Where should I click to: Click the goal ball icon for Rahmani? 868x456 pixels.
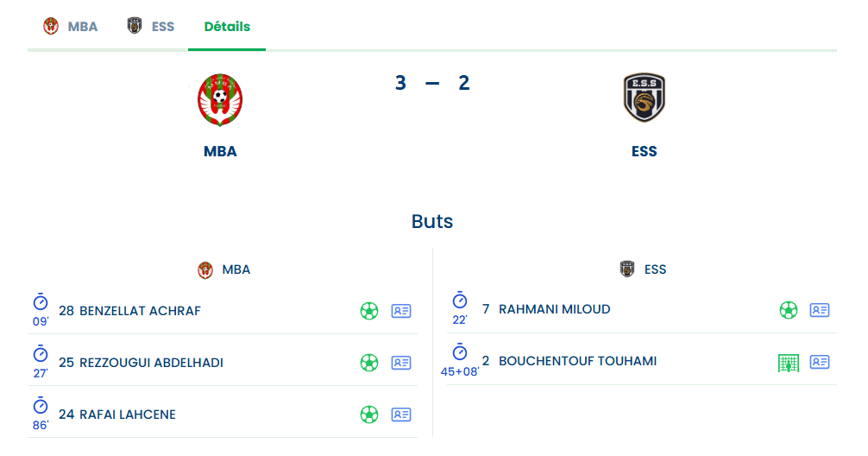(x=789, y=310)
